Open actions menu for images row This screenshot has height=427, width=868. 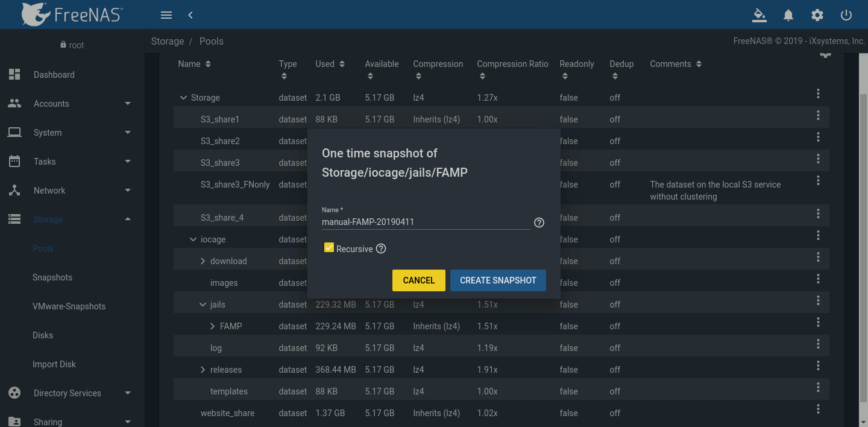[818, 279]
